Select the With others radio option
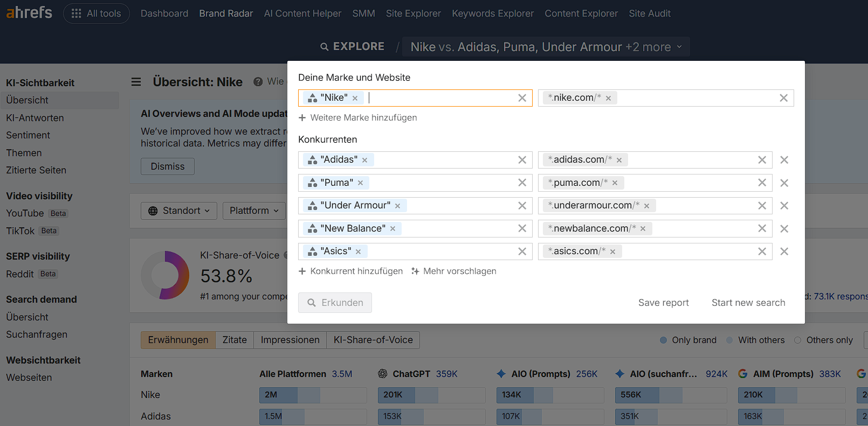This screenshot has height=426, width=868. point(755,340)
